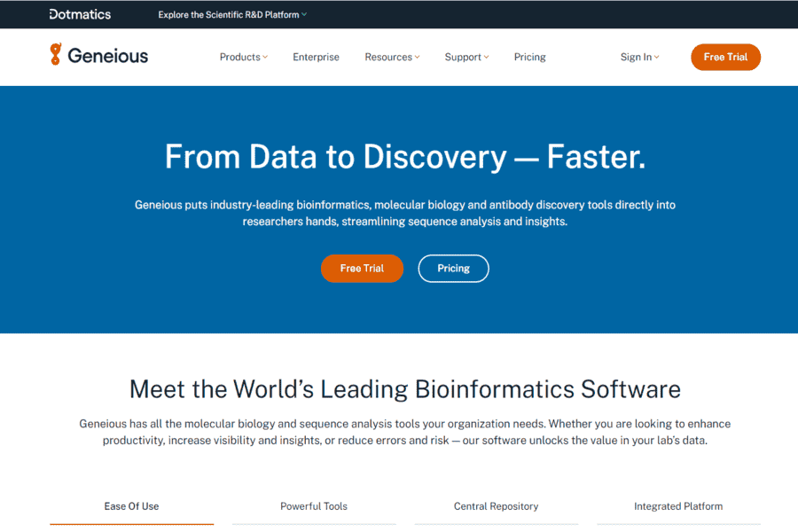Start Free Trial from the hero banner
Image resolution: width=798 pixels, height=532 pixels.
coord(362,269)
